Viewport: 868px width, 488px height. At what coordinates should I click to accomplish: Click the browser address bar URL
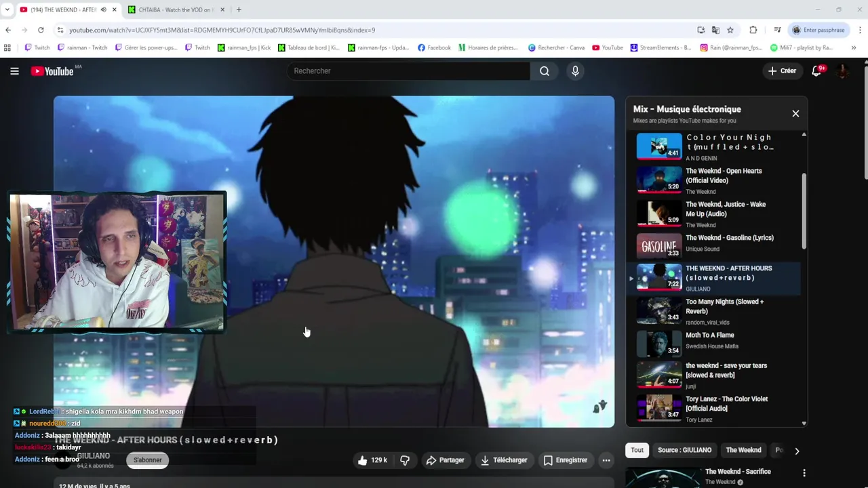click(222, 30)
